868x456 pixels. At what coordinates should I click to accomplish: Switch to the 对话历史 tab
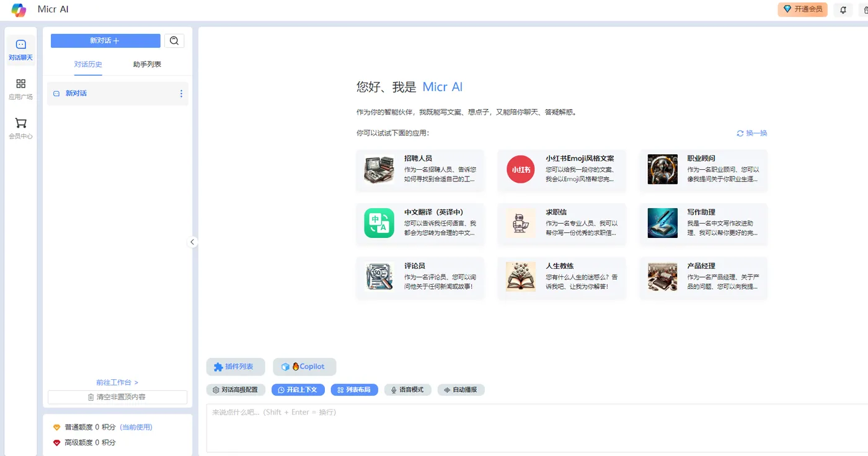coord(88,64)
